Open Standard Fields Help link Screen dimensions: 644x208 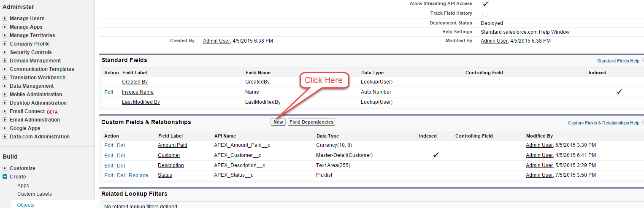click(x=618, y=61)
